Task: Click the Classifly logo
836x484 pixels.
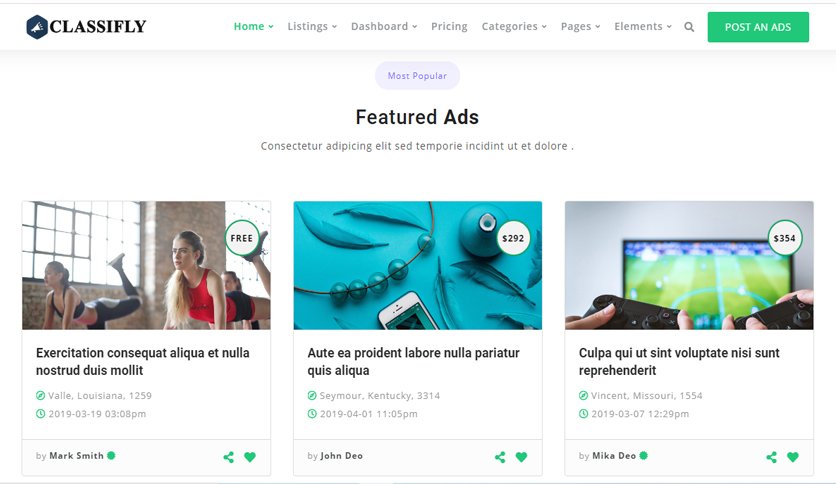Action: (x=86, y=27)
